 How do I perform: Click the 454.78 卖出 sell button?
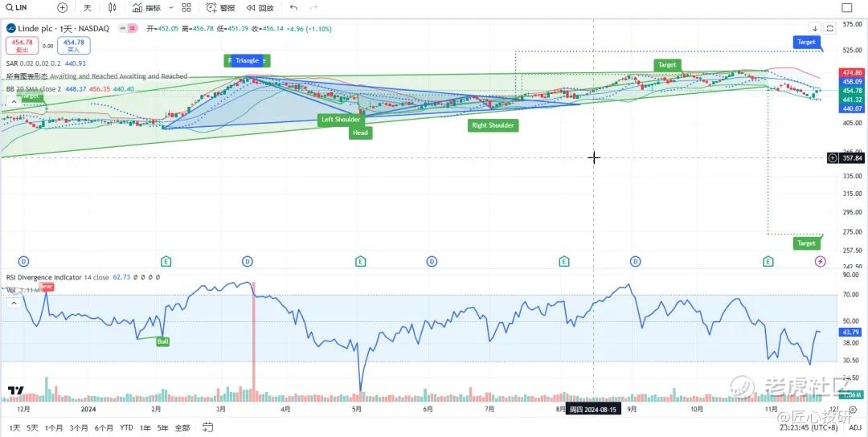[x=23, y=45]
